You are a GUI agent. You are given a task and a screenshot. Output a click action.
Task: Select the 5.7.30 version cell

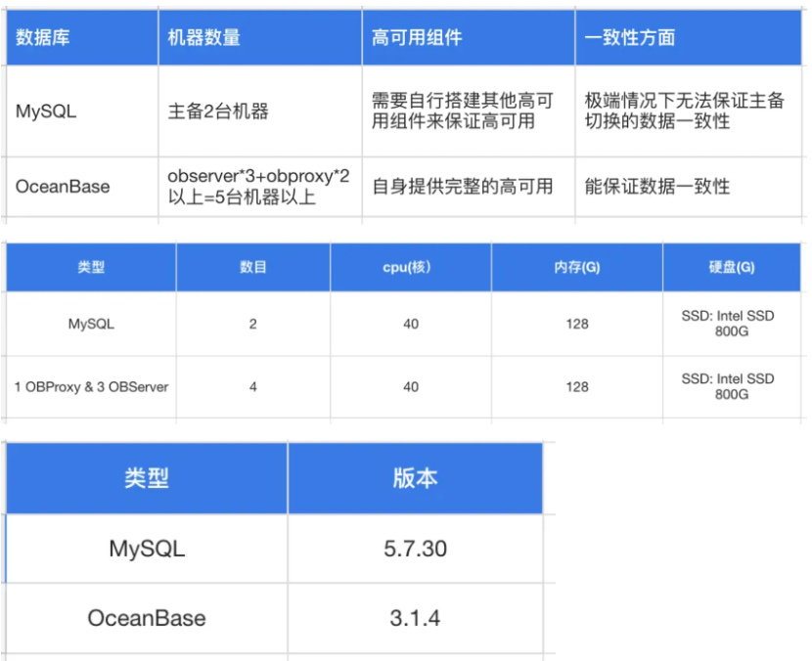pos(416,549)
